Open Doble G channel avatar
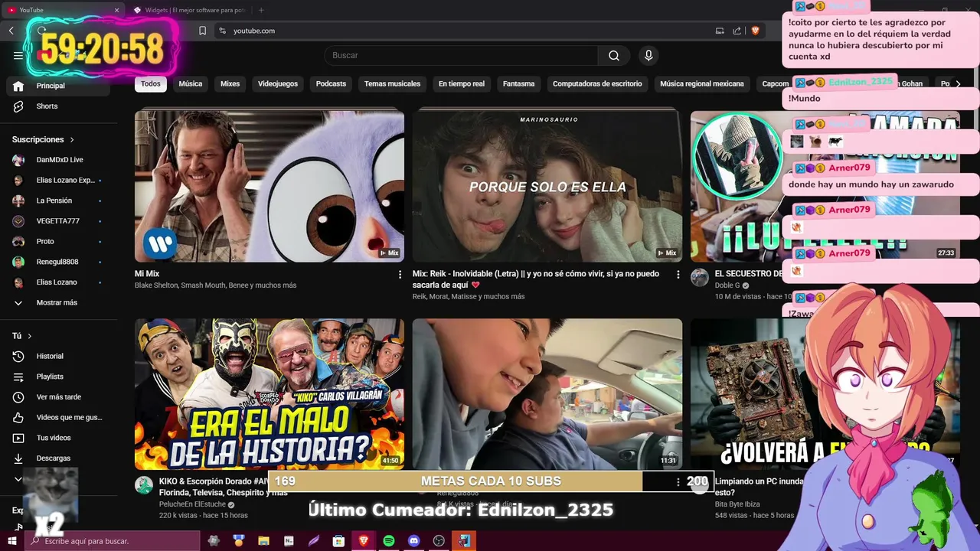Image resolution: width=980 pixels, height=551 pixels. [x=700, y=278]
